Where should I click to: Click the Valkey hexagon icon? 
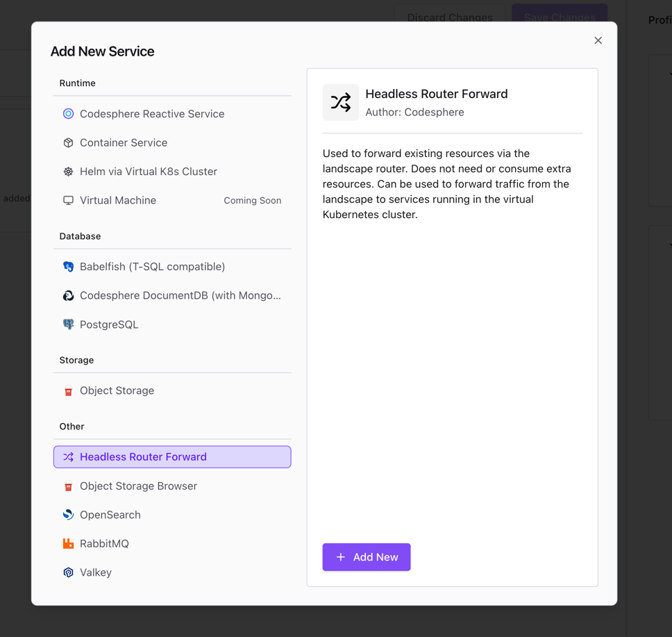(x=68, y=572)
